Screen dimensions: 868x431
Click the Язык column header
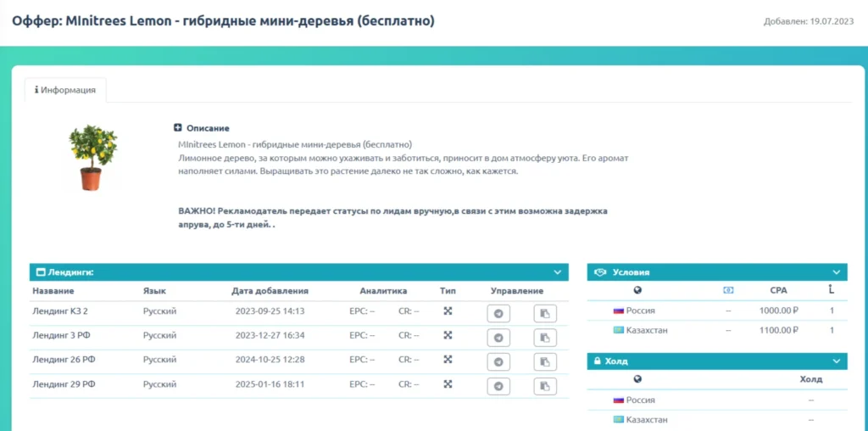154,291
